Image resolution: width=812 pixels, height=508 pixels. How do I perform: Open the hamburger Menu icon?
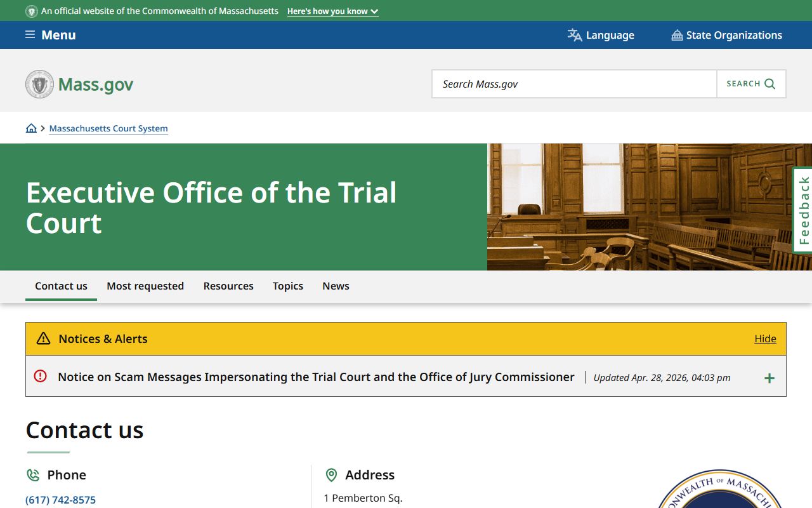pos(30,35)
